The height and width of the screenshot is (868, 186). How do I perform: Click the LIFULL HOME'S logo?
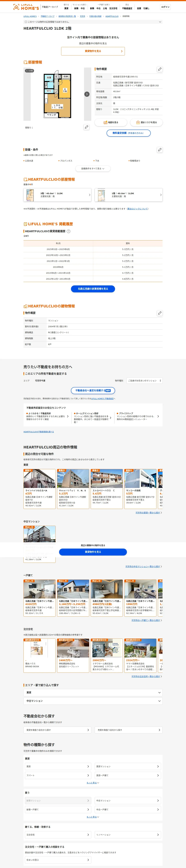(x=26, y=7)
